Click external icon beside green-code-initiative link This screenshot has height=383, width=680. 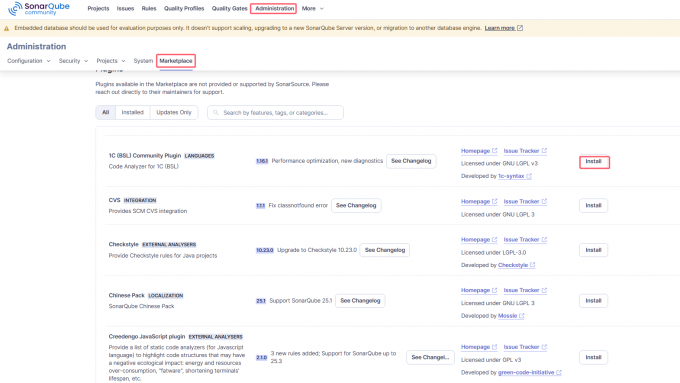tap(559, 373)
